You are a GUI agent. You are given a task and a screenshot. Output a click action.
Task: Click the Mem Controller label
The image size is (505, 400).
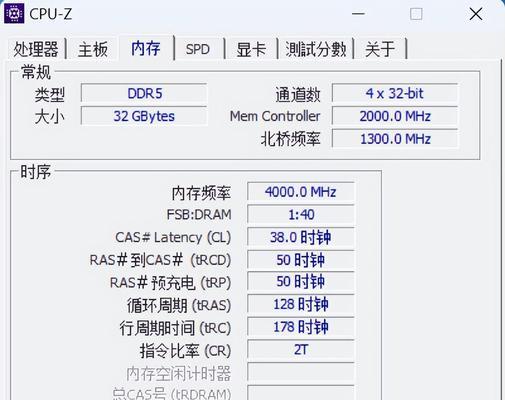pyautogui.click(x=275, y=116)
